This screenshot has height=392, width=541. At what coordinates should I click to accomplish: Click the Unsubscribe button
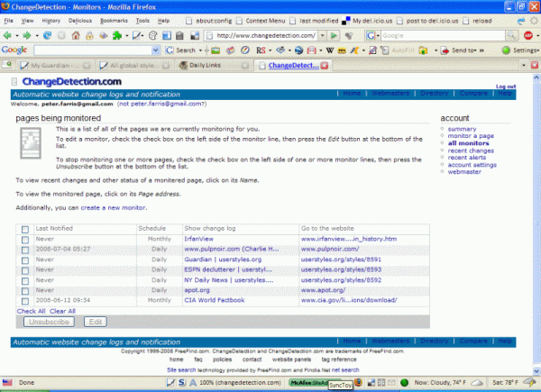(x=49, y=322)
